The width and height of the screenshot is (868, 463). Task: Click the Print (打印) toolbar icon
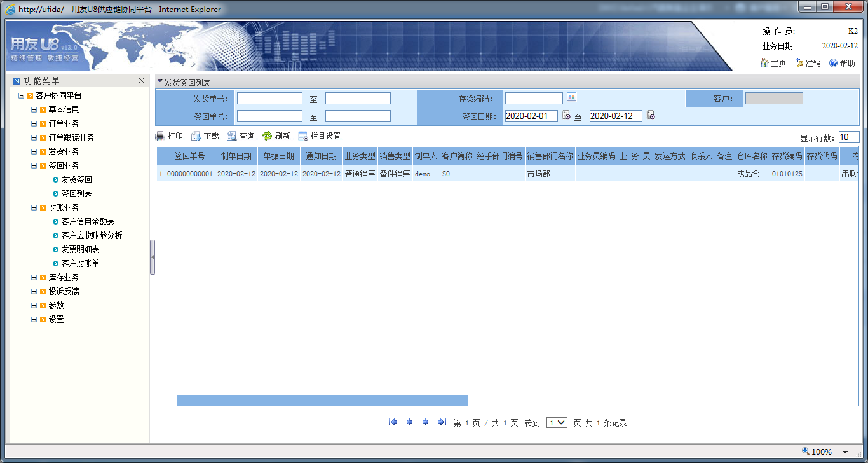tap(161, 136)
